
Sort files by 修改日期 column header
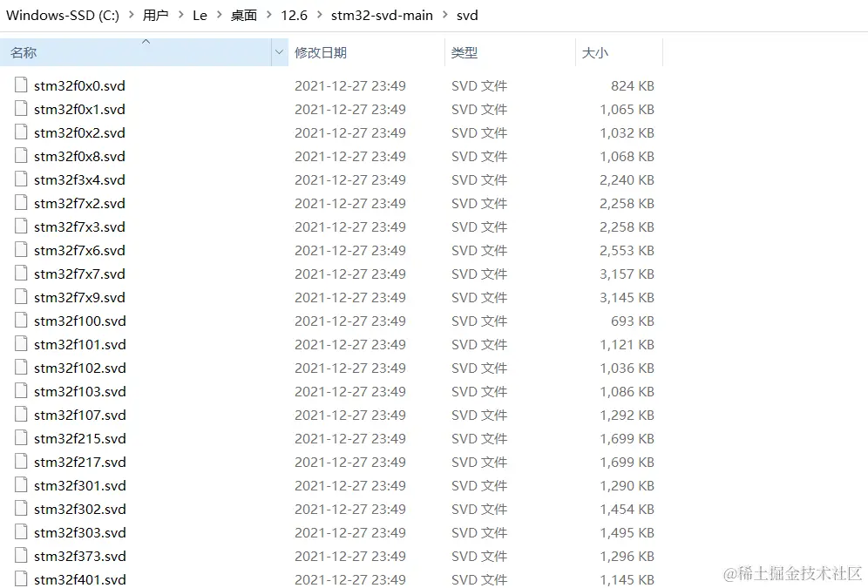tap(367, 52)
